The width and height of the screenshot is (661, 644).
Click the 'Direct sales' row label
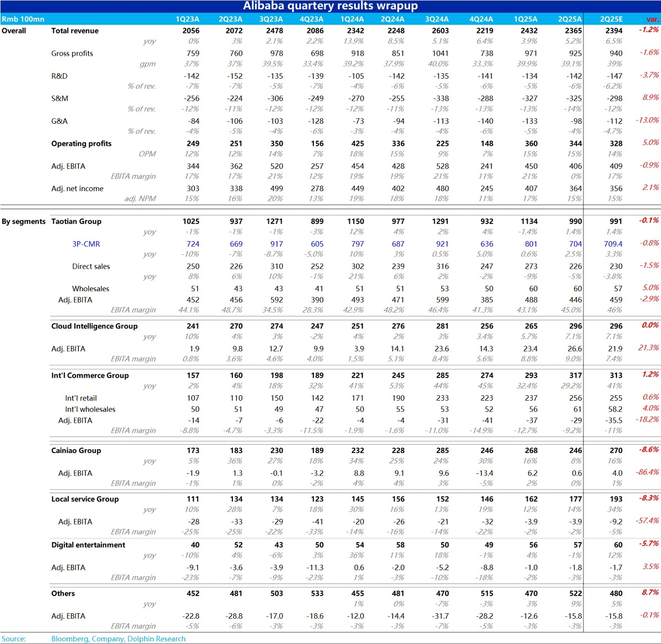click(91, 266)
